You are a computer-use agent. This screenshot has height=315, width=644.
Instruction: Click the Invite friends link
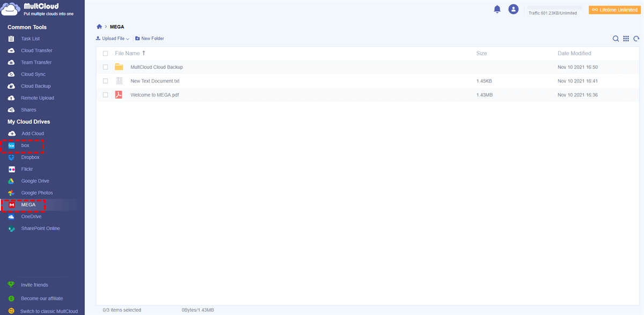pyautogui.click(x=34, y=285)
